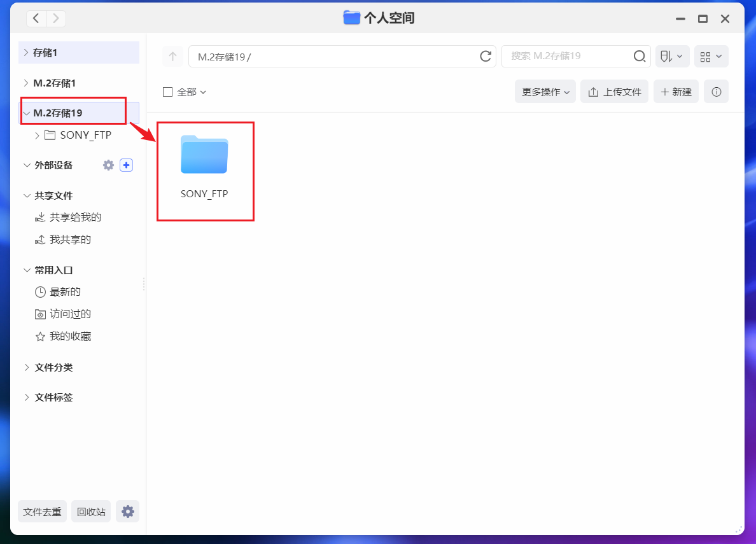Open file manager settings gear at bottom
This screenshot has width=756, height=544.
click(x=127, y=511)
